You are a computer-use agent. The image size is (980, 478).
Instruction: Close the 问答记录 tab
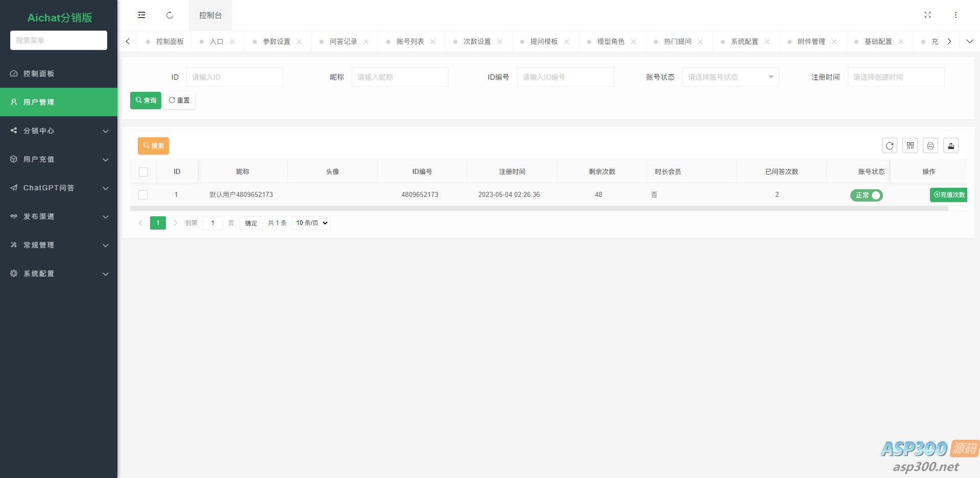(x=366, y=42)
